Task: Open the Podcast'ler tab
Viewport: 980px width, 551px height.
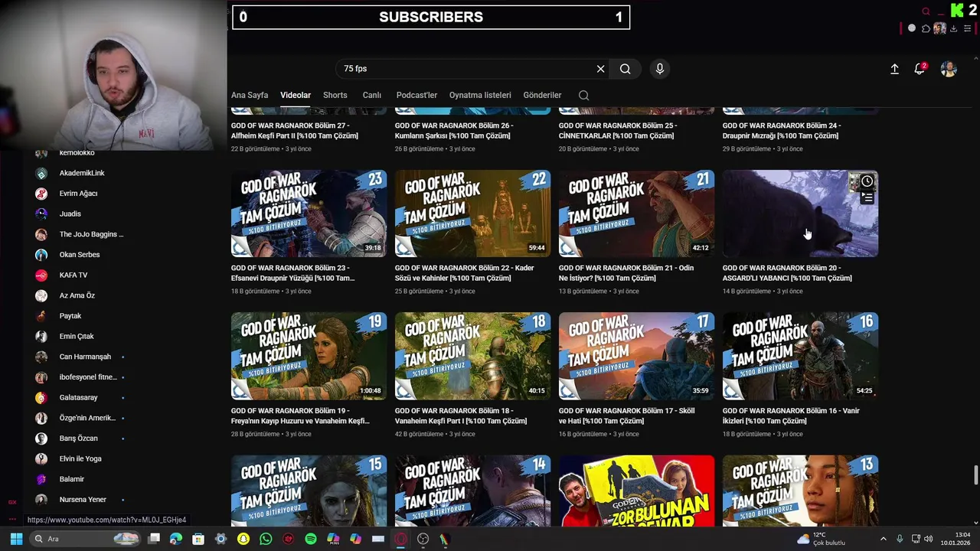Action: coord(416,96)
